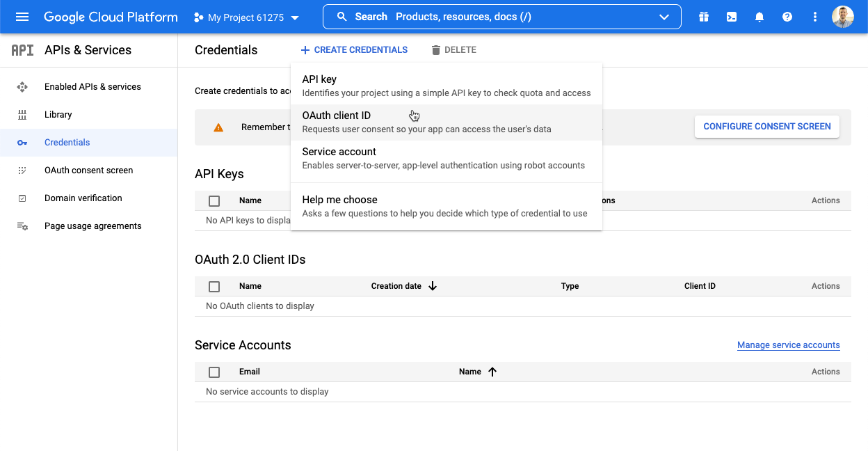
Task: Choose API key from the dropdown
Action: [x=447, y=86]
